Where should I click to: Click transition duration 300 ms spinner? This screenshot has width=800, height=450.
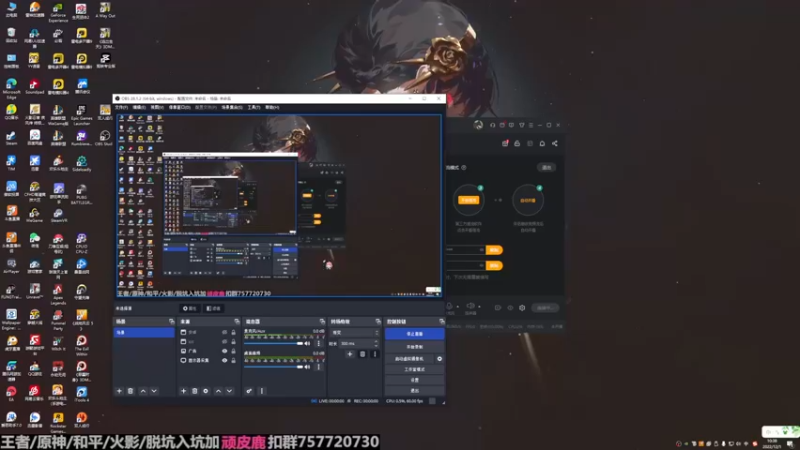click(360, 343)
